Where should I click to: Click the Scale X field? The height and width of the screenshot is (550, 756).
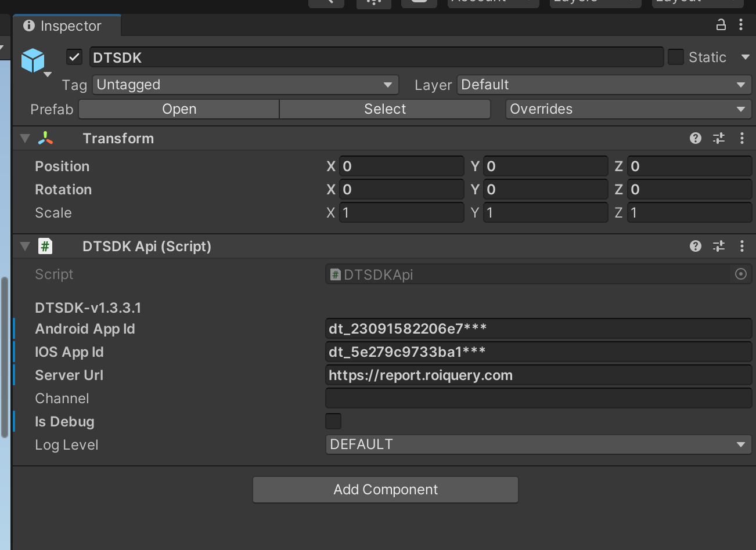(402, 213)
